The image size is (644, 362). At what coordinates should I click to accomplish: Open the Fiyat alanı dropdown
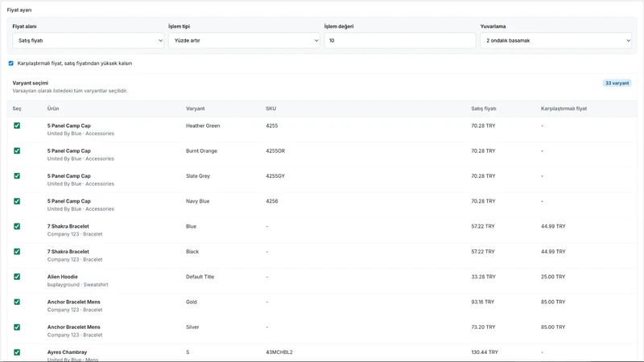click(89, 41)
